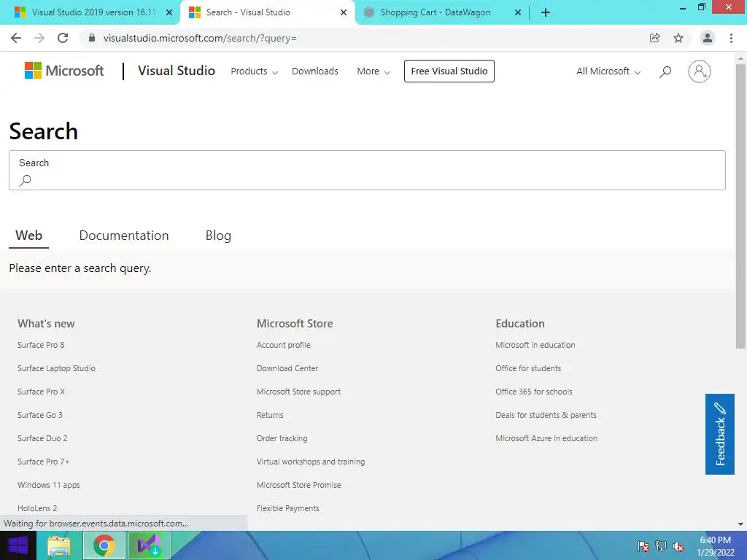Open Deals for students & parents link
Viewport: 747px width, 560px height.
tap(546, 415)
